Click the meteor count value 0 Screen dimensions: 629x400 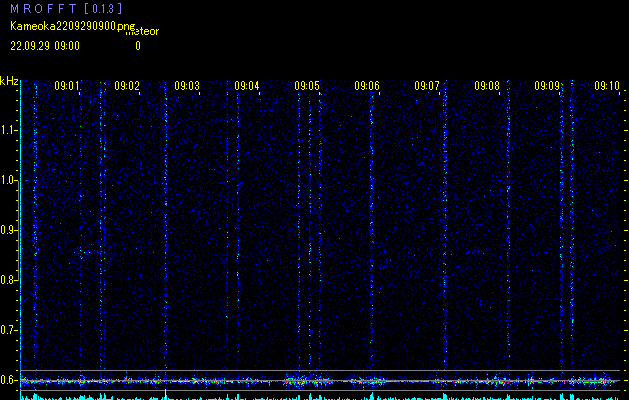click(x=138, y=46)
